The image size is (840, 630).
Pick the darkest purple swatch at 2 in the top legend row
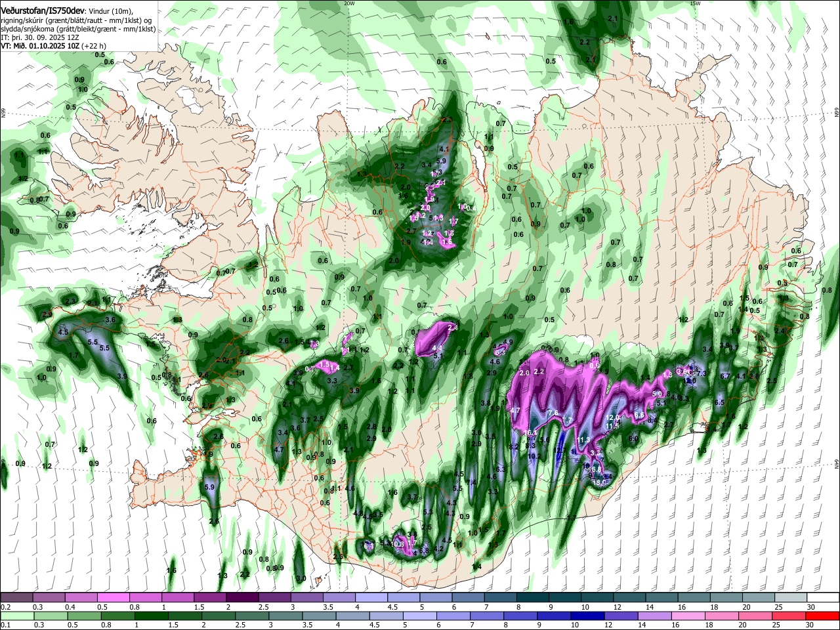242,597
